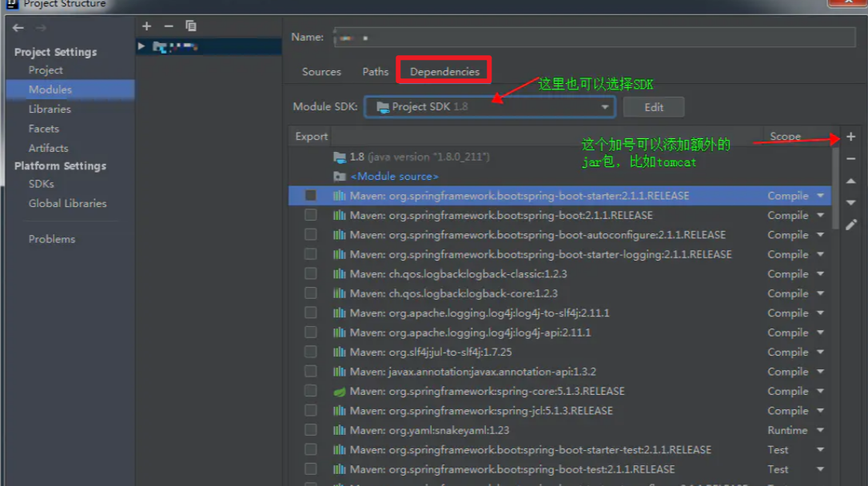Add a new dependency with the plus icon

(850, 137)
